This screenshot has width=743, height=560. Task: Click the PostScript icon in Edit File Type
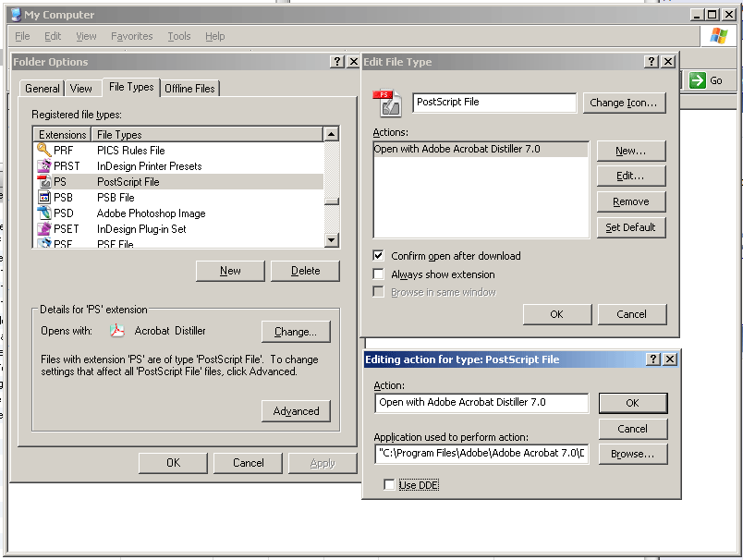(387, 103)
